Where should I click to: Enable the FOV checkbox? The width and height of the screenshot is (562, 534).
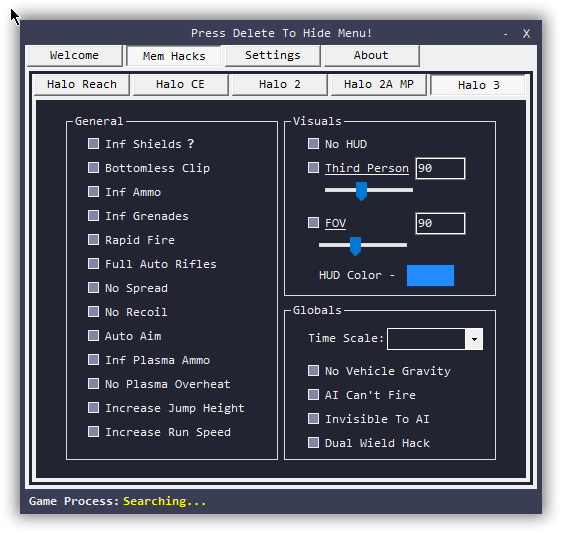coord(314,223)
